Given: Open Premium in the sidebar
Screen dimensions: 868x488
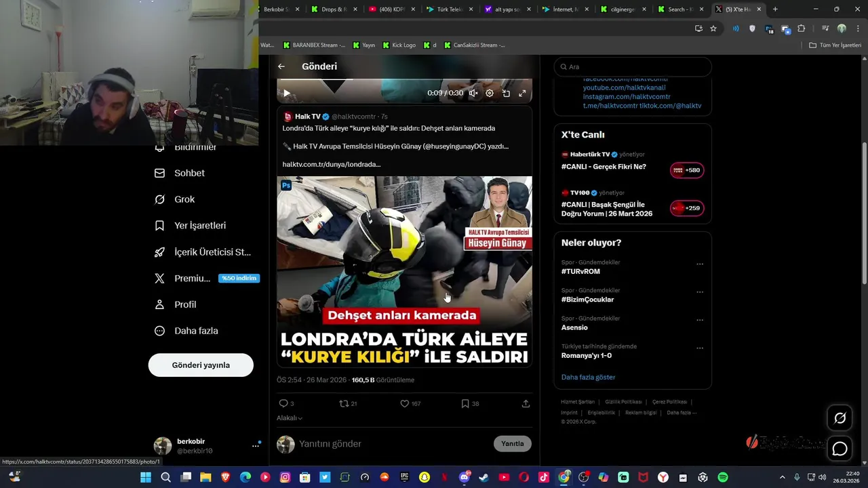Looking at the screenshot, I should click(206, 279).
